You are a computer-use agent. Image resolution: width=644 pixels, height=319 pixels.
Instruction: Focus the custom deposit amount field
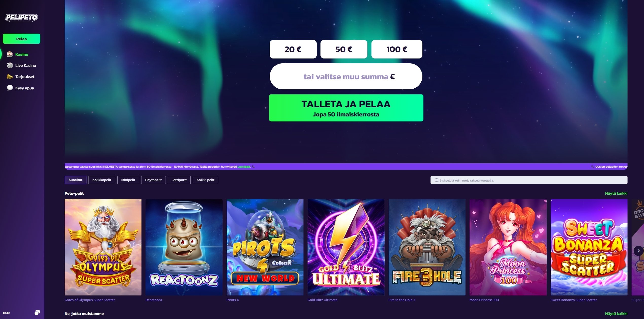point(346,76)
